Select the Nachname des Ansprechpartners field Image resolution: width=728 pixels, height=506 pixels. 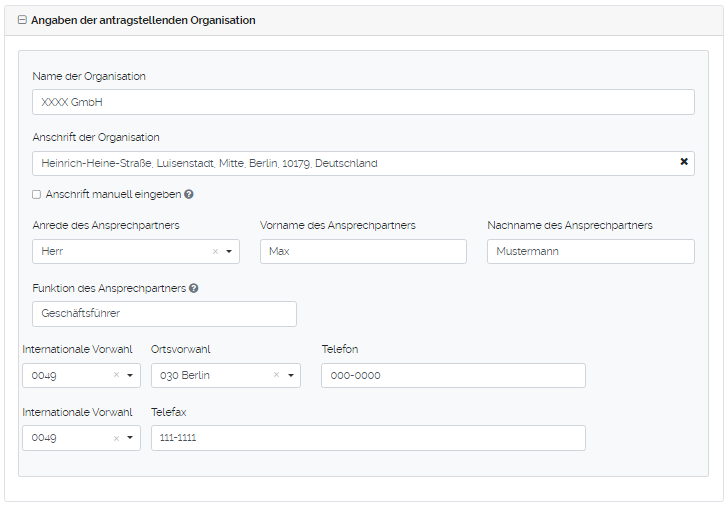click(590, 252)
